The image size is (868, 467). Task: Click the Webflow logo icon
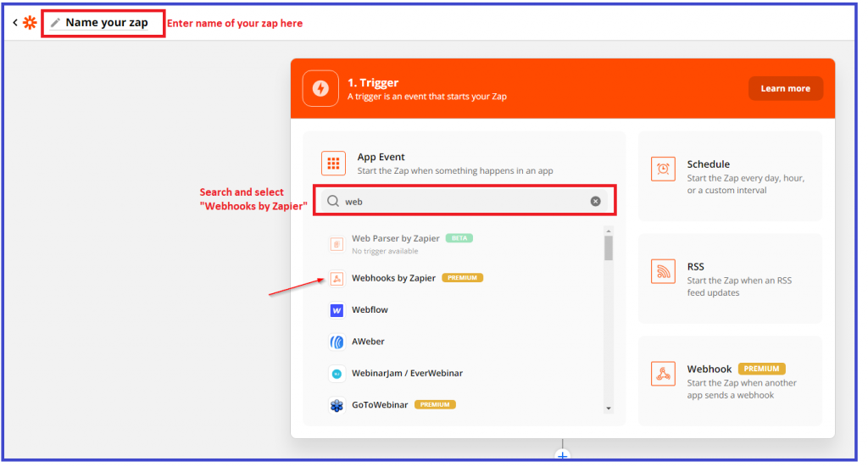click(x=337, y=310)
